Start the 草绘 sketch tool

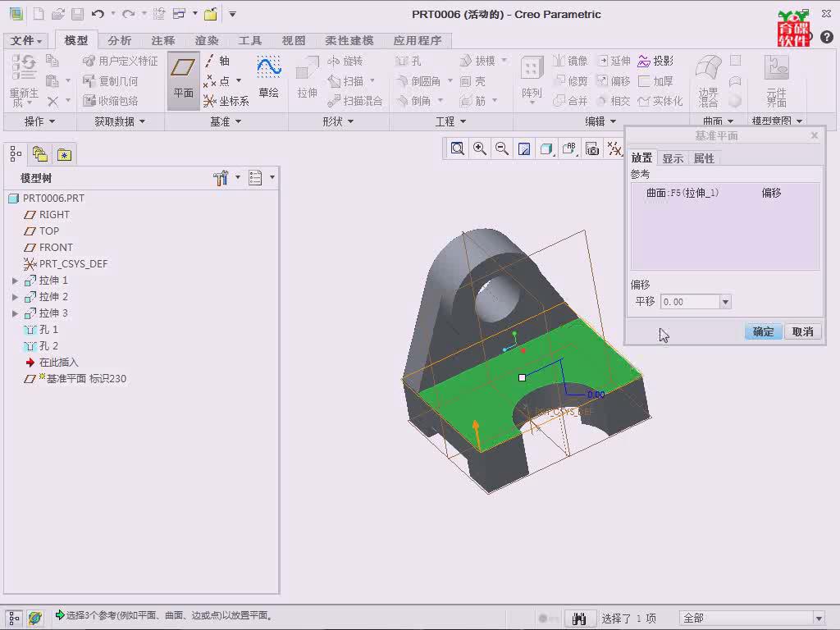tap(268, 78)
